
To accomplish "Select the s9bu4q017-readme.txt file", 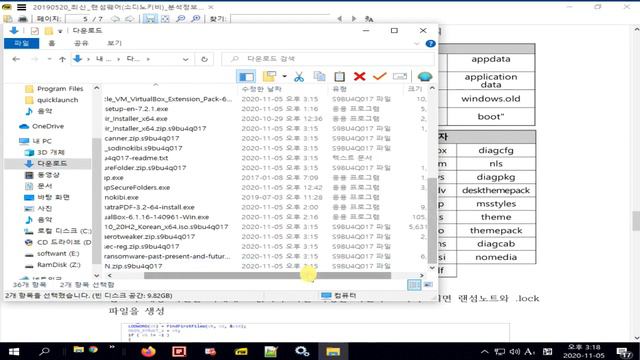I will pos(136,158).
